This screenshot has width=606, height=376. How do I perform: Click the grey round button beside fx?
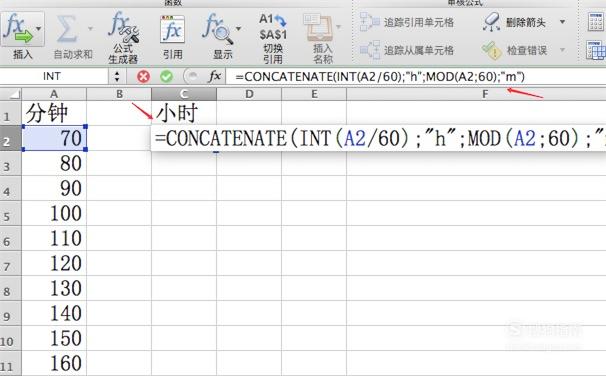191,77
